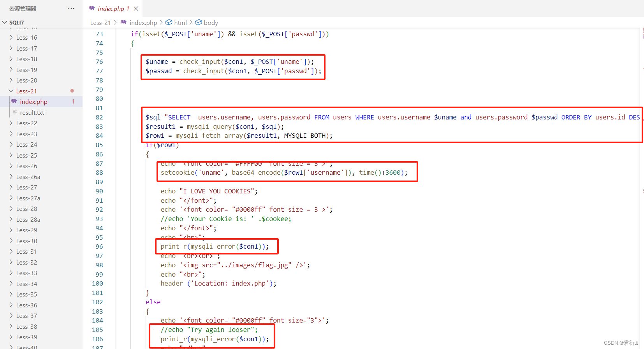The width and height of the screenshot is (644, 349).
Task: Select the Less-27 folder row
Action: pyautogui.click(x=41, y=187)
